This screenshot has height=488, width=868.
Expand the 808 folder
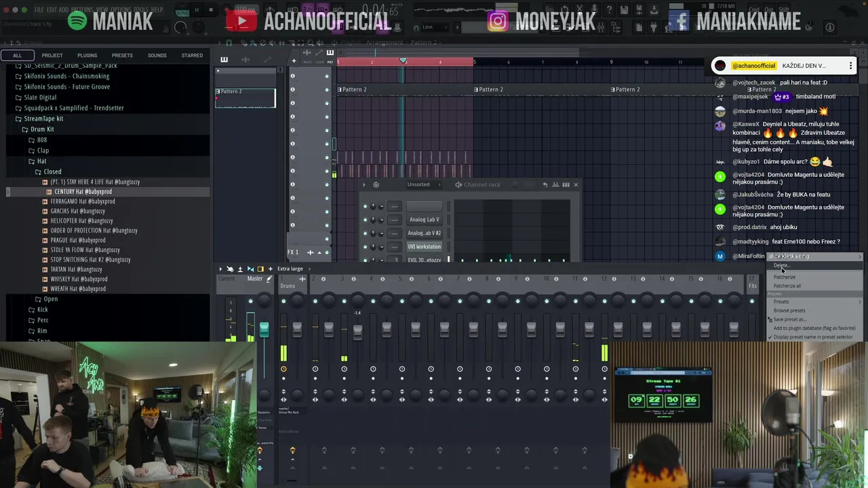coord(41,140)
